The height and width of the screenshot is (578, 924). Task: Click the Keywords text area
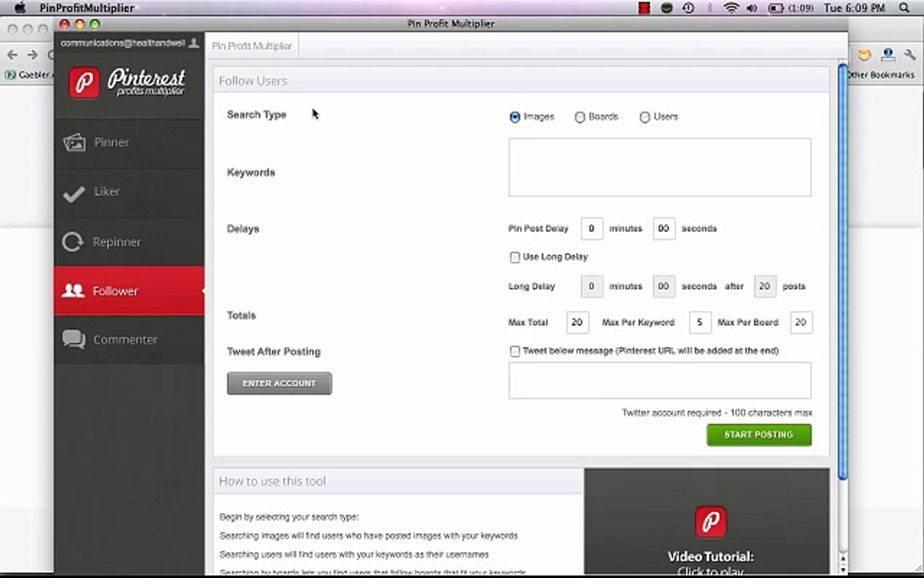click(x=660, y=168)
